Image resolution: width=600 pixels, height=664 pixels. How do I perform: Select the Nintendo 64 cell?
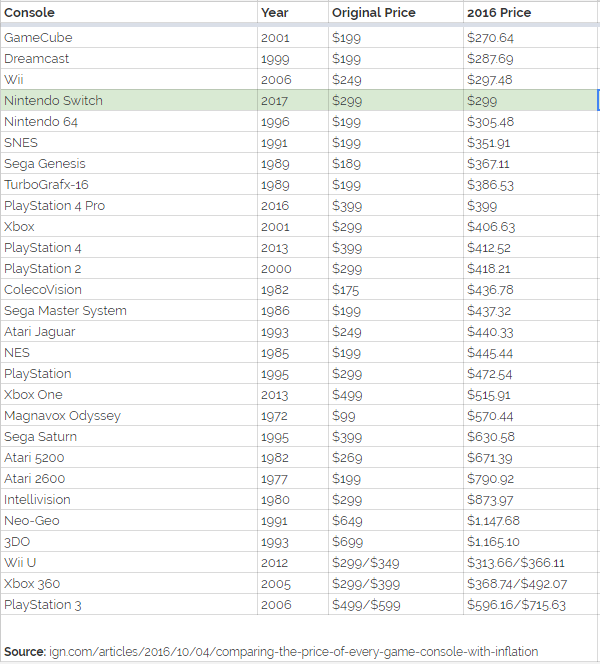[x=129, y=122]
